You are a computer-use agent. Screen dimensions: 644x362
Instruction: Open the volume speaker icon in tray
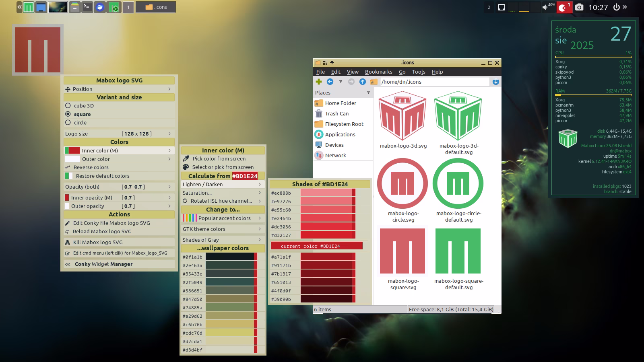[x=545, y=7]
